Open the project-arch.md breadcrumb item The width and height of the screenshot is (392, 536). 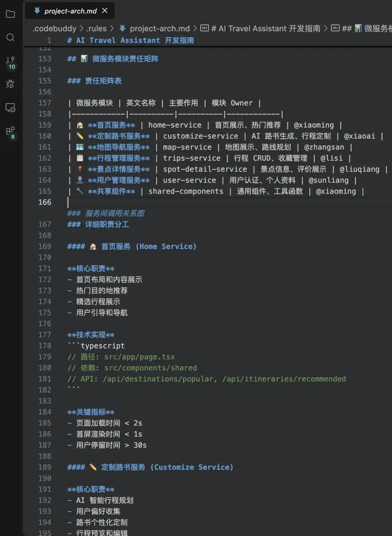pyautogui.click(x=160, y=28)
